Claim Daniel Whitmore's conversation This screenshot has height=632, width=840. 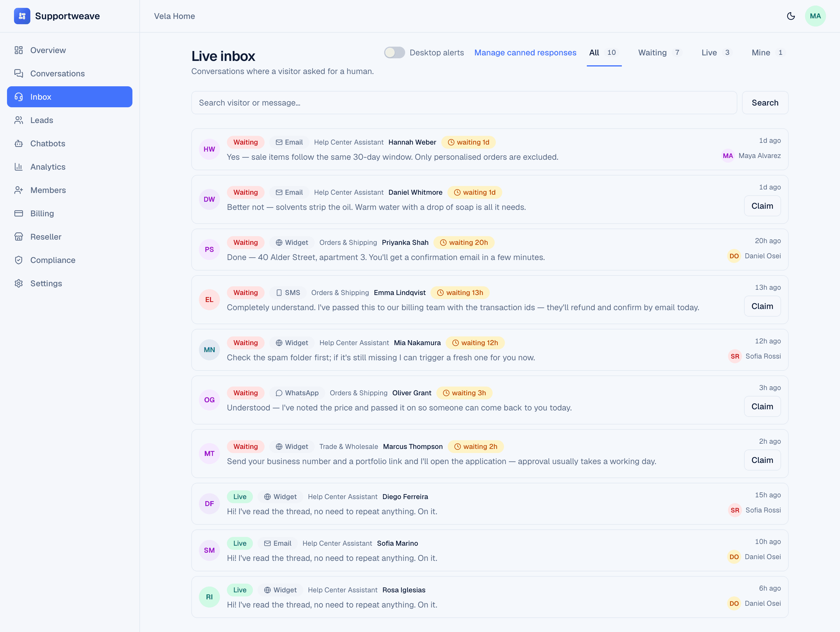click(762, 206)
